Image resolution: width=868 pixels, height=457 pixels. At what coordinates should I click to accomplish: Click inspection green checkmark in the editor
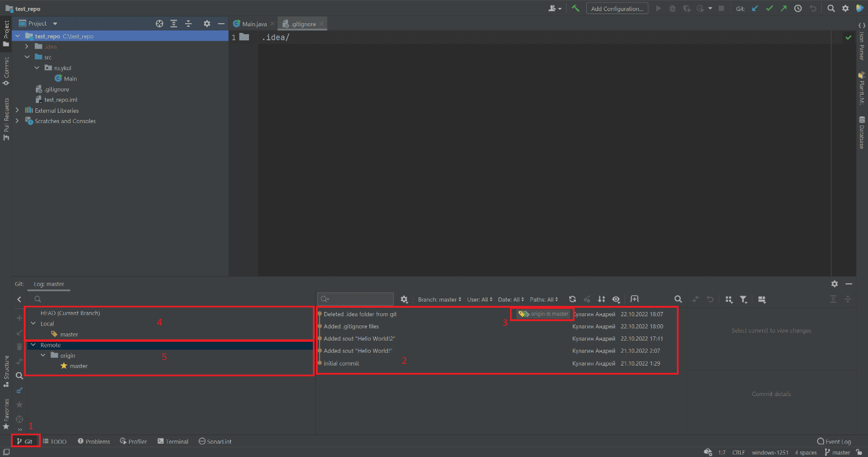click(x=849, y=38)
